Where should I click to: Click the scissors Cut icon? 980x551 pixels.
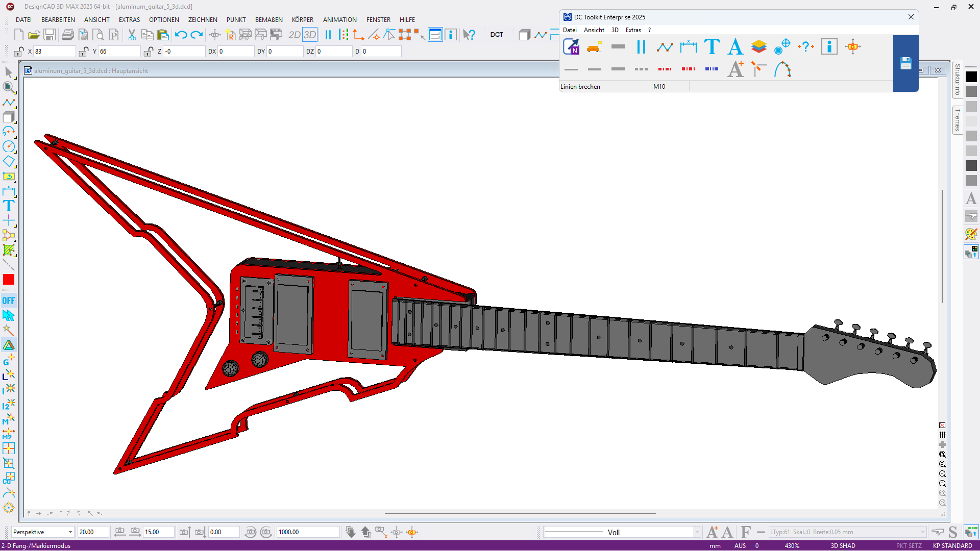click(x=132, y=35)
